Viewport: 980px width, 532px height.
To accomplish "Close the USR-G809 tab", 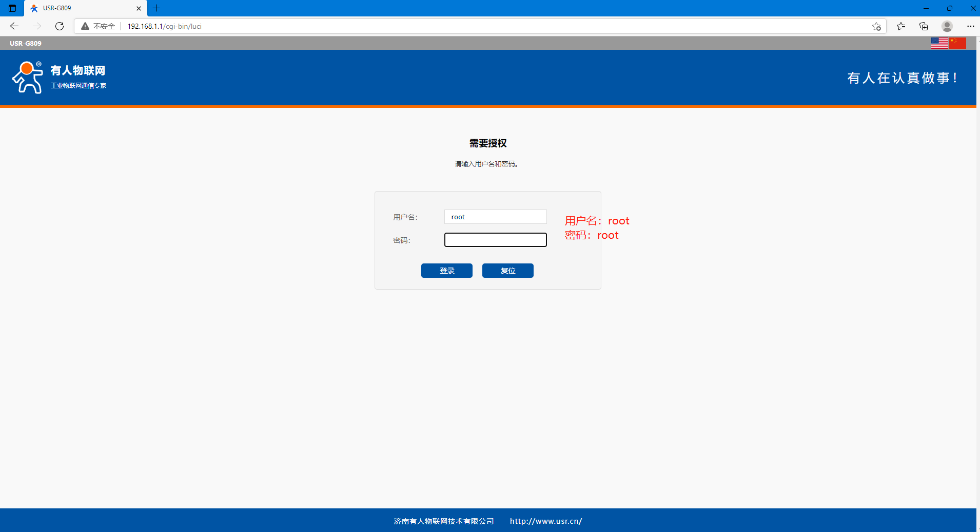I will coord(139,8).
